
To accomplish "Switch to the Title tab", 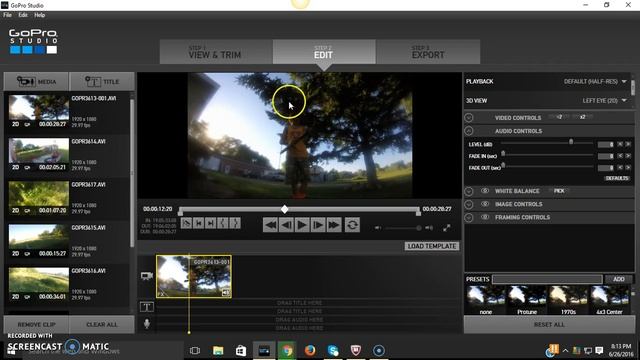I will (x=102, y=82).
